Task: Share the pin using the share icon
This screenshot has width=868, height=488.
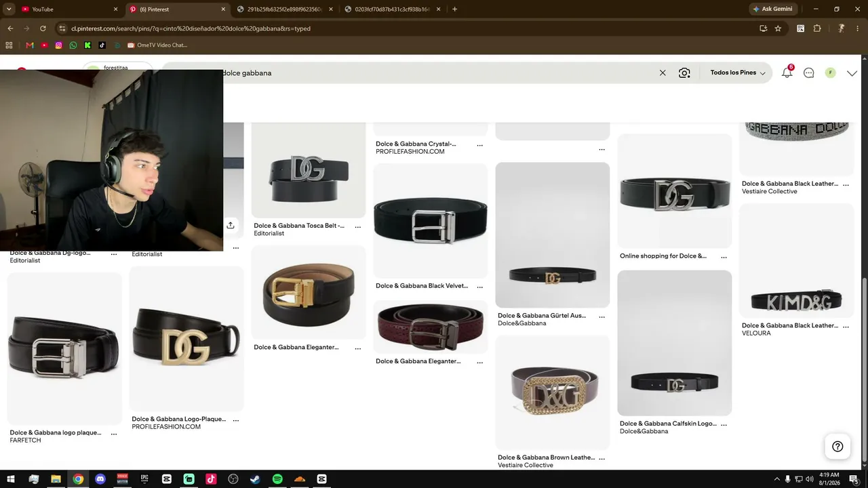Action: (231, 225)
